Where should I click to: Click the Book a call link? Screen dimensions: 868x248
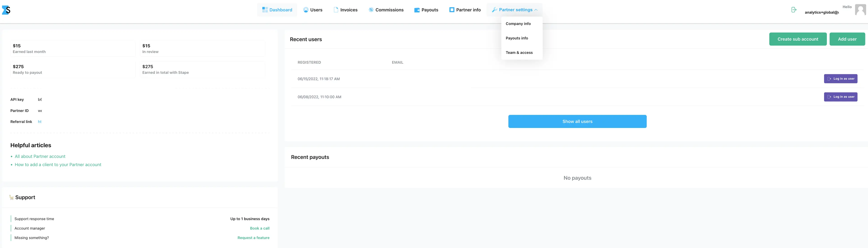click(x=259, y=229)
